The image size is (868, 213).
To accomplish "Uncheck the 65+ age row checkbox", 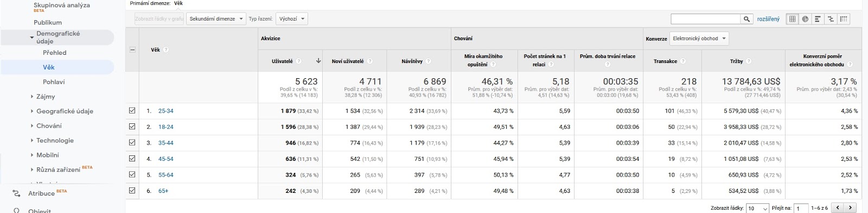I will pos(132,191).
